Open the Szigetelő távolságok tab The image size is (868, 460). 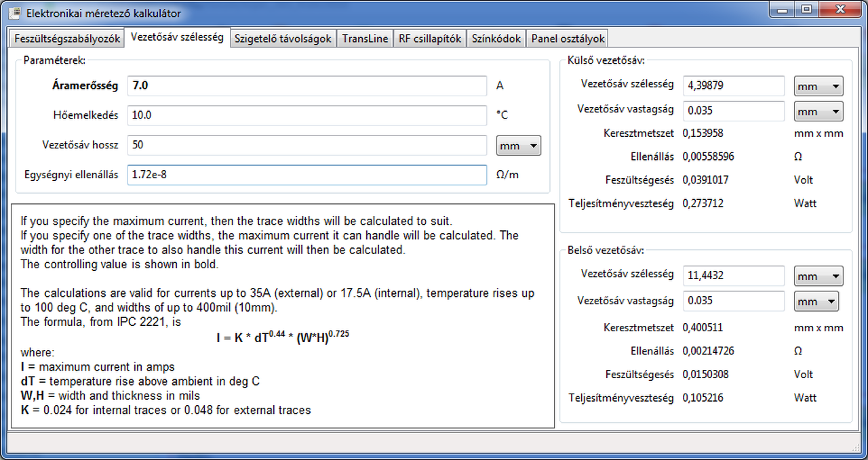tap(283, 39)
